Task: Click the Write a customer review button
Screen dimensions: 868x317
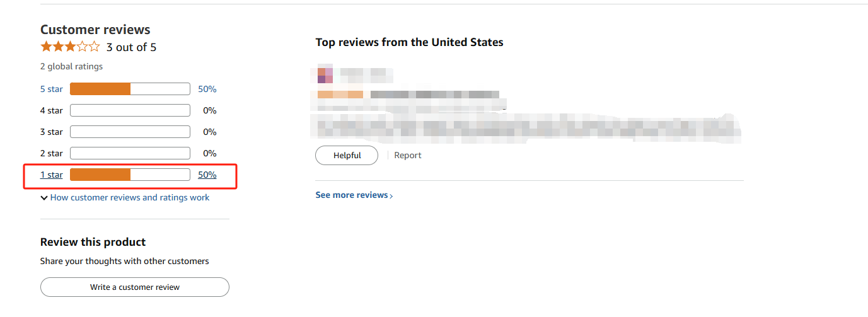Action: [135, 287]
